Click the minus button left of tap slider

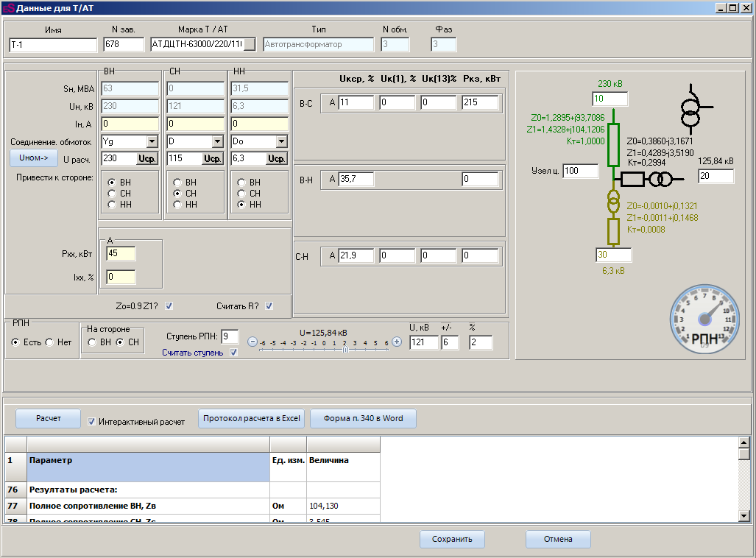(x=252, y=342)
